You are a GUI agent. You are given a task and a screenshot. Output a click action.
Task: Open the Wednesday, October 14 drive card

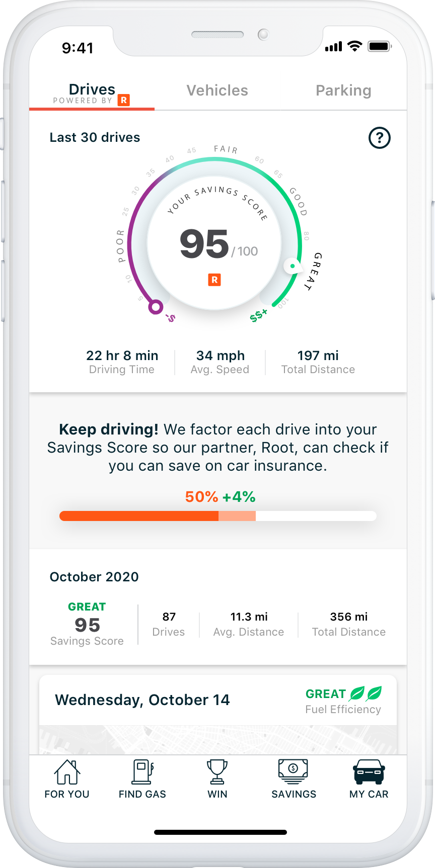click(x=142, y=700)
